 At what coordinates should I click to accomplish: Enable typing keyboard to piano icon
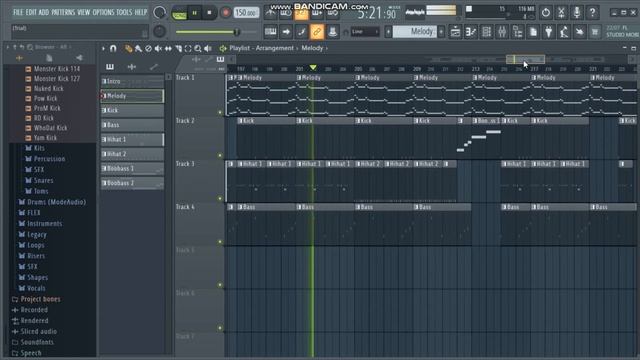click(x=270, y=31)
